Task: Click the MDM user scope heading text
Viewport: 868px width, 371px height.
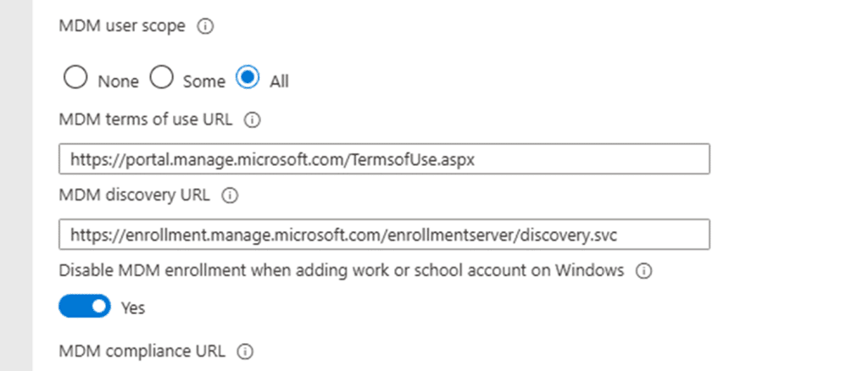Action: (122, 26)
